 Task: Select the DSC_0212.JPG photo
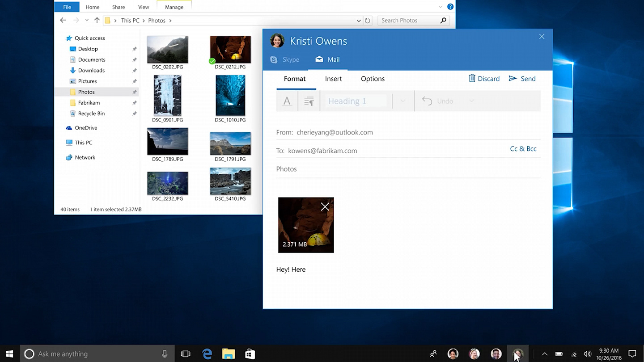(x=230, y=50)
